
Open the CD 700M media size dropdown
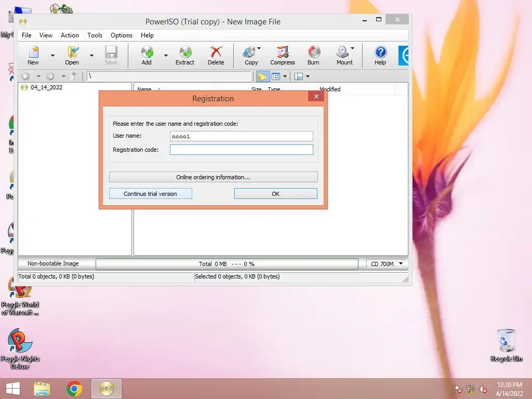[x=387, y=263]
